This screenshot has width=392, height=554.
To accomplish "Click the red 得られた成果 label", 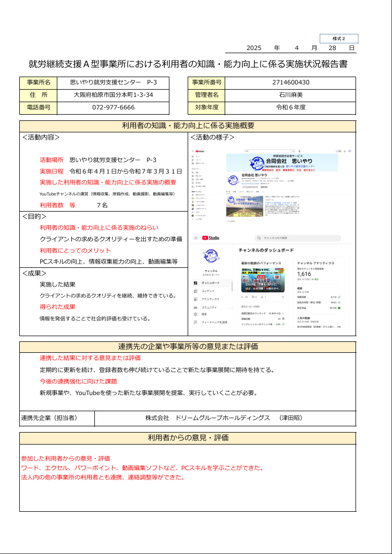I will 58,307.
